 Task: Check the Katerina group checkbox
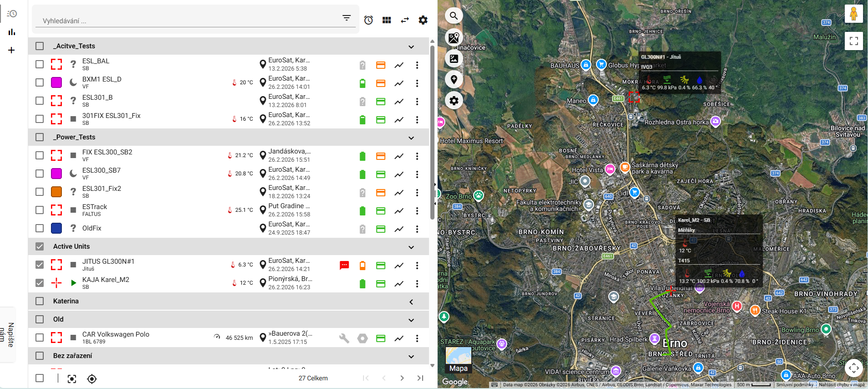tap(40, 301)
